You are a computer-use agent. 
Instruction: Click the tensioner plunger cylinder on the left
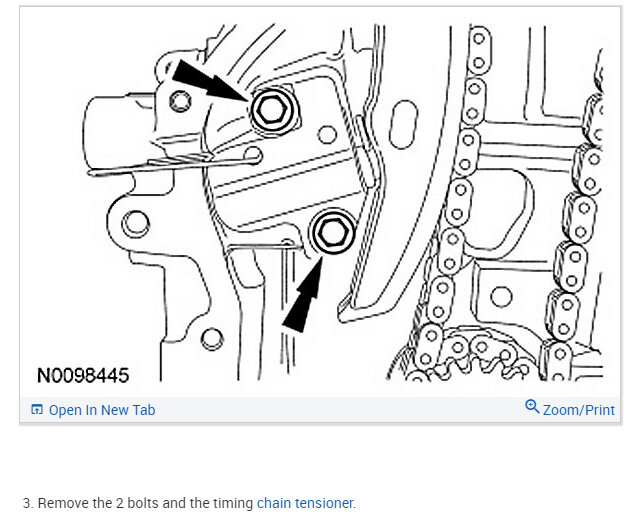click(x=120, y=130)
